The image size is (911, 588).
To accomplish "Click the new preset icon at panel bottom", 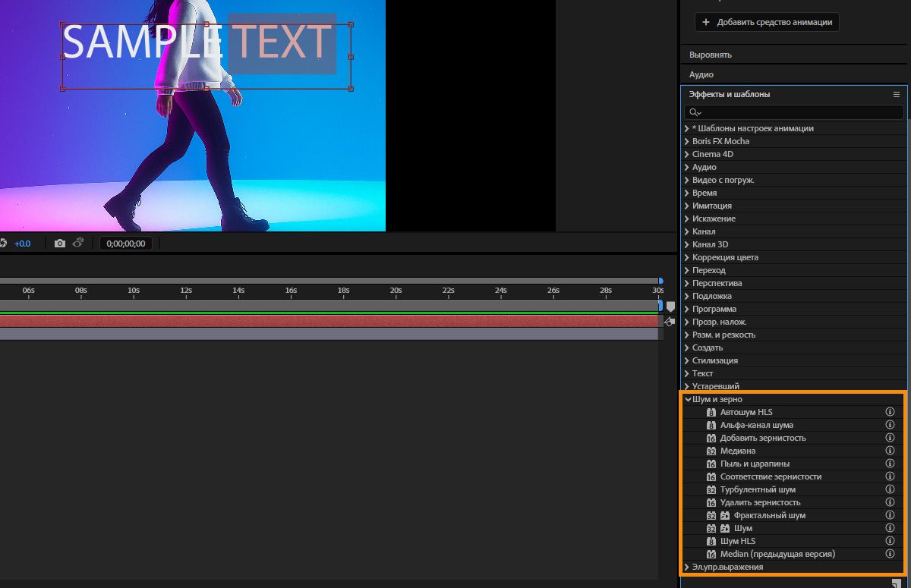I will click(x=897, y=583).
